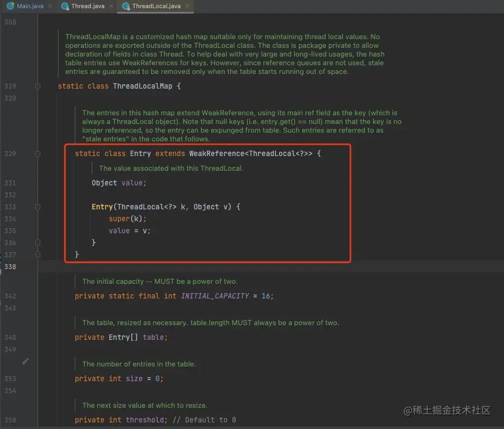Click the 'ThreadLocal<?> k' parameter on line 333

pos(151,207)
